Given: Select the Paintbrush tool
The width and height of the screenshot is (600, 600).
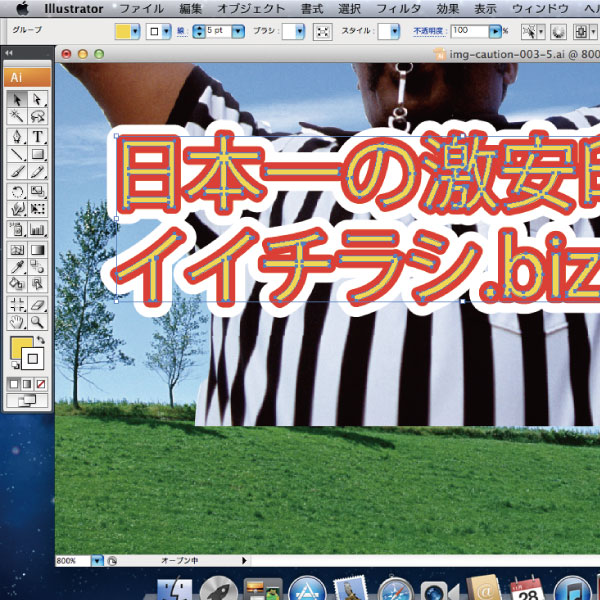Looking at the screenshot, I should point(17,171).
